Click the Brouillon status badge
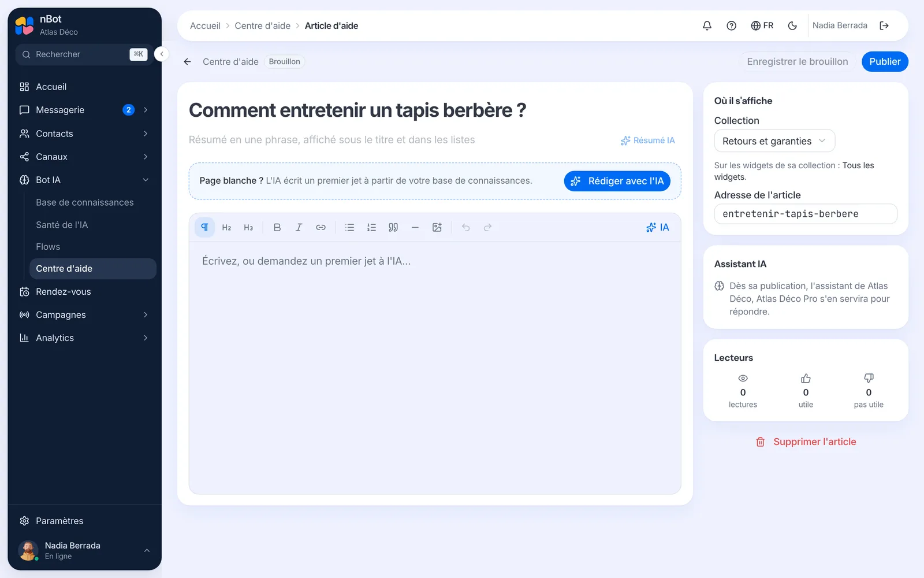Image resolution: width=924 pixels, height=578 pixels. tap(285, 62)
